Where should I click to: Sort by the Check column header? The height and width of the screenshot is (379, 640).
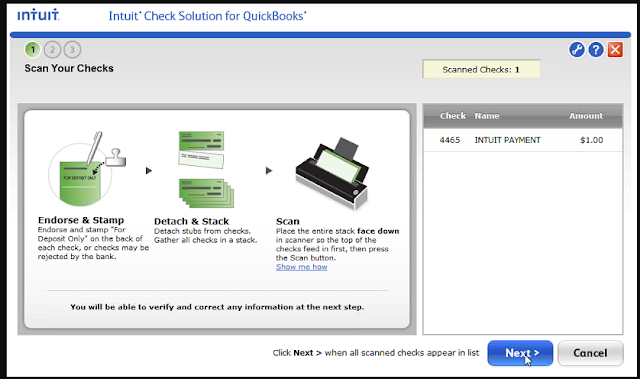[453, 116]
